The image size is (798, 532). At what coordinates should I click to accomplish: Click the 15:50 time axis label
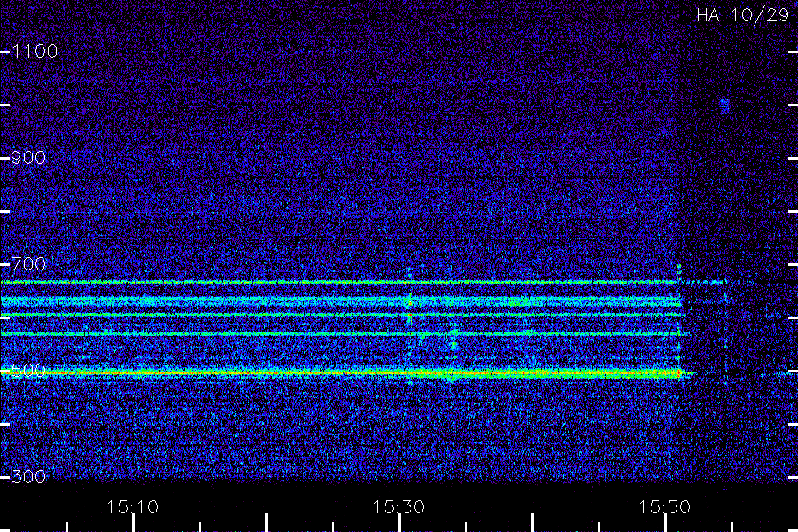click(665, 507)
